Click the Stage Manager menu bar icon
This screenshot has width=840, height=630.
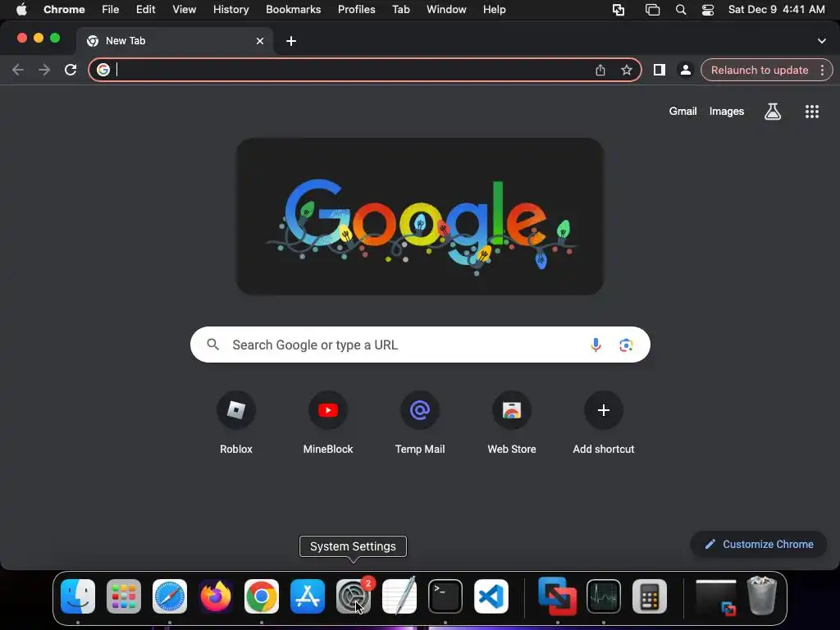point(652,10)
